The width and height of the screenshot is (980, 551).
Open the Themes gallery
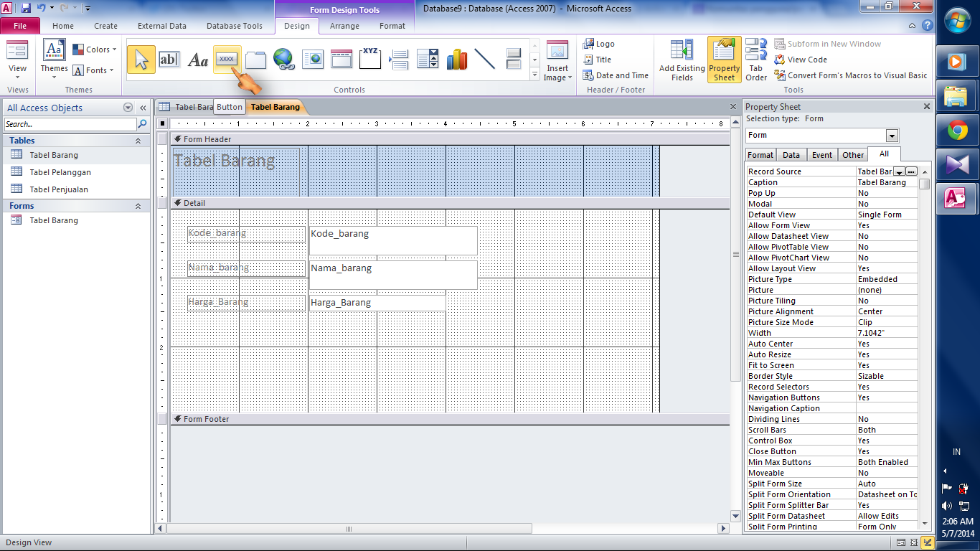point(54,61)
